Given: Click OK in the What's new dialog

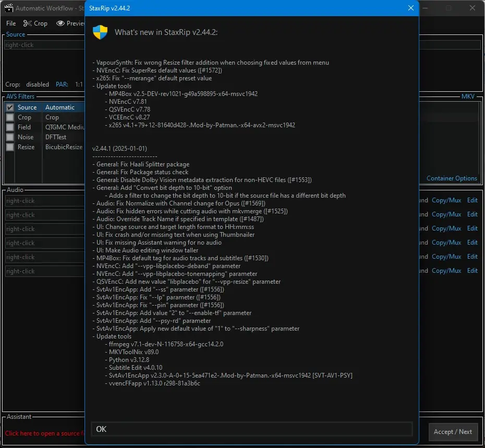Looking at the screenshot, I should 252,429.
